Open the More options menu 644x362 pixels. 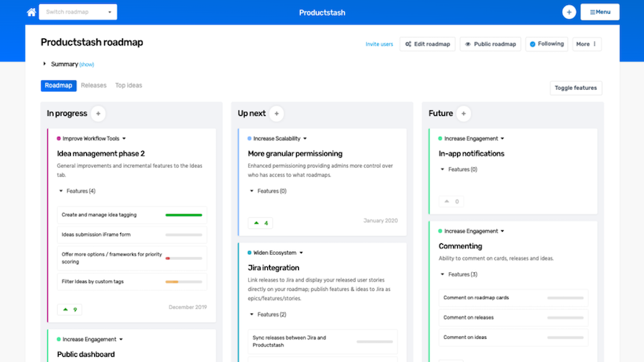(587, 44)
